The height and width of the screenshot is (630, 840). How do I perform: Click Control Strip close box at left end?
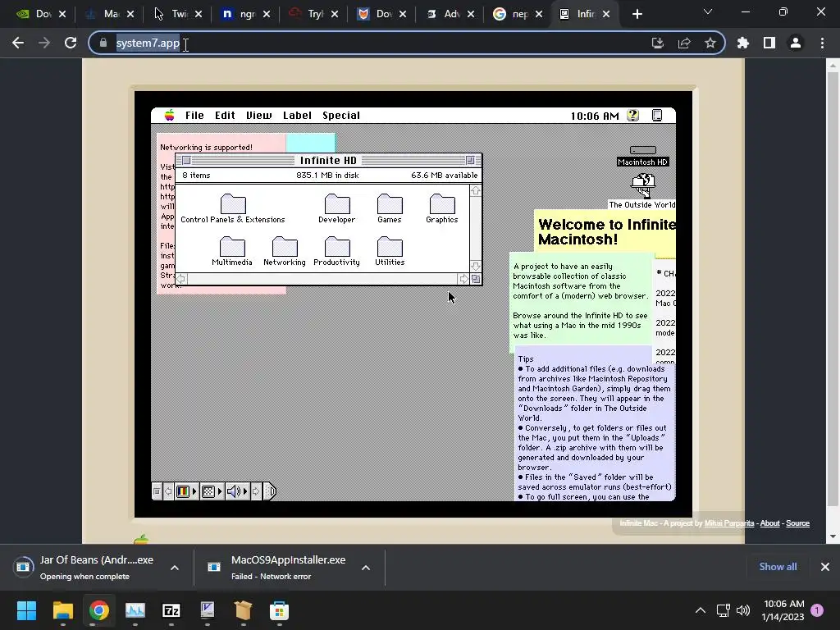[x=157, y=491]
